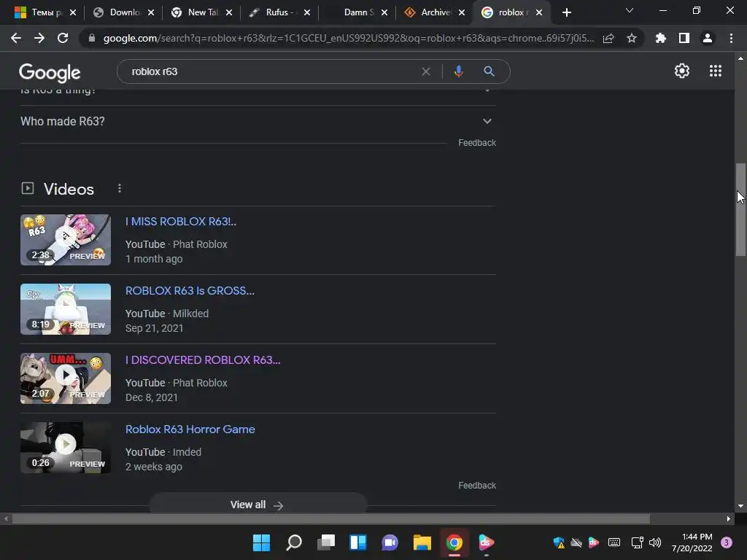Image resolution: width=747 pixels, height=560 pixels.
Task: Open Windows taskbar search
Action: click(x=293, y=542)
